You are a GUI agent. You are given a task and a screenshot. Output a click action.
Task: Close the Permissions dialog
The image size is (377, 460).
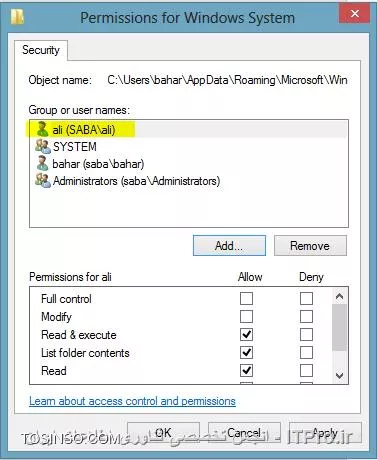(x=355, y=14)
